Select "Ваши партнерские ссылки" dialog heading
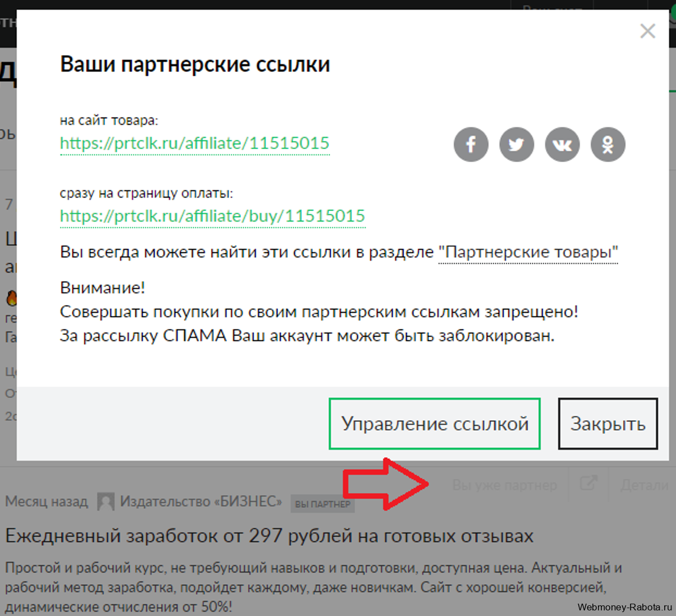676x616 pixels. click(195, 64)
